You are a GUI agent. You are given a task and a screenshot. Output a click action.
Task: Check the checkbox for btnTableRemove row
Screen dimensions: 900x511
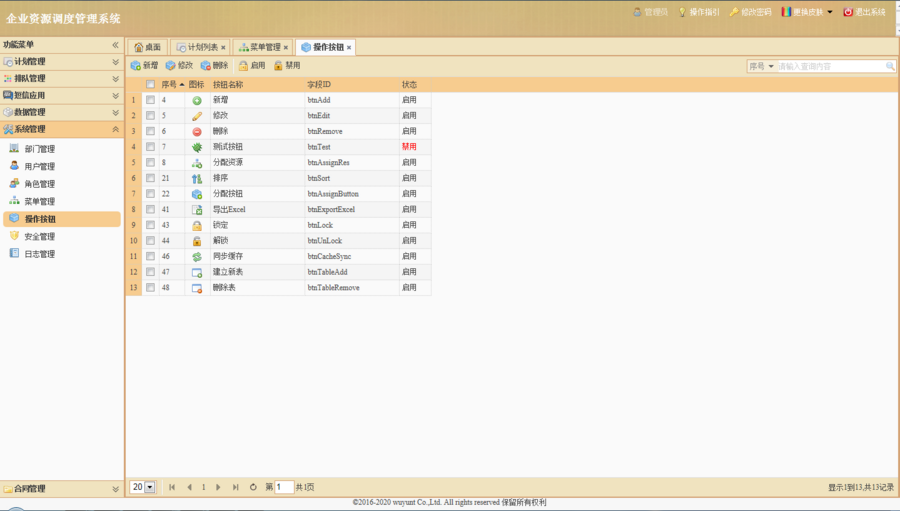[150, 288]
